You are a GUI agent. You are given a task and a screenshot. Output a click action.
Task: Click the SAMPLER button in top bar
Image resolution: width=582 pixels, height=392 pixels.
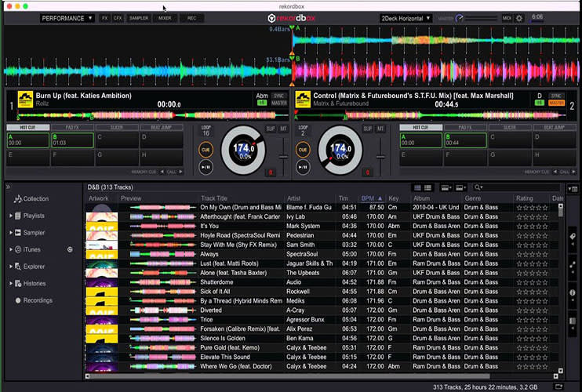pyautogui.click(x=139, y=18)
